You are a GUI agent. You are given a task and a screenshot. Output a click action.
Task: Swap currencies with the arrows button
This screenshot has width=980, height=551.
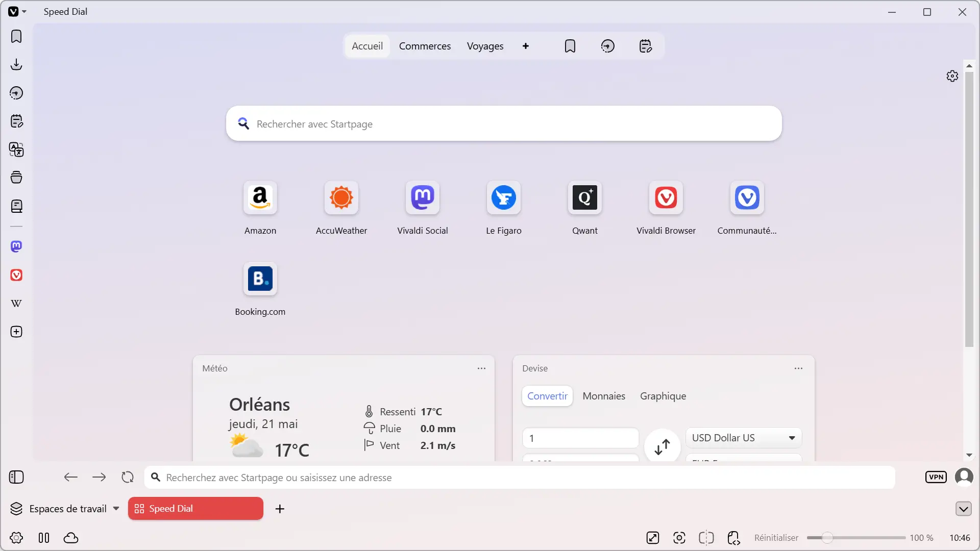click(x=662, y=447)
